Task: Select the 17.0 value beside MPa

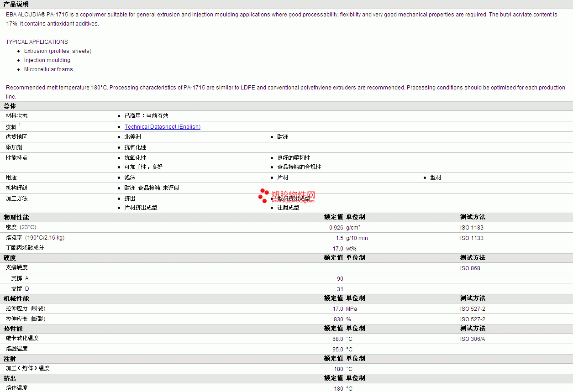Action: (x=338, y=309)
